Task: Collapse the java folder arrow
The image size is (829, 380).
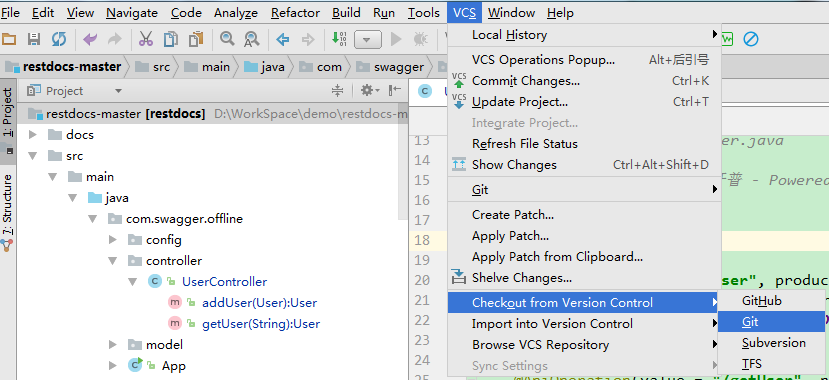Action: pyautogui.click(x=73, y=198)
